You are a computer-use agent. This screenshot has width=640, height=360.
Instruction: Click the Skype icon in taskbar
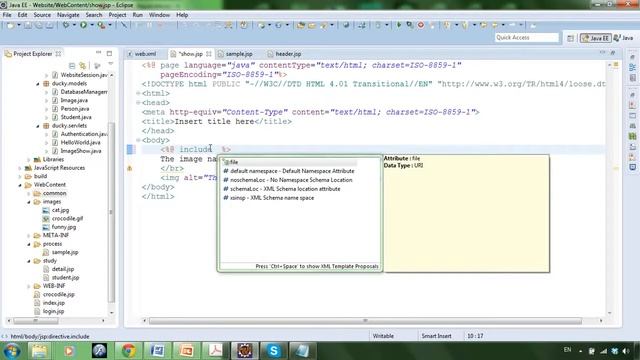pos(274,351)
